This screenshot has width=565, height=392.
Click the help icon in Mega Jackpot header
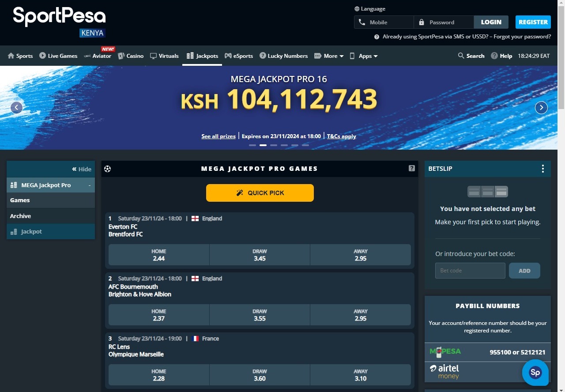(412, 168)
